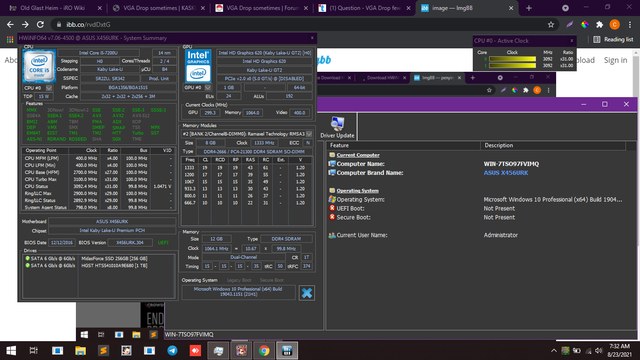The width and height of the screenshot is (640, 360).
Task: Switch to Old Glast Heim iRO Wiki tab
Action: tap(53, 8)
